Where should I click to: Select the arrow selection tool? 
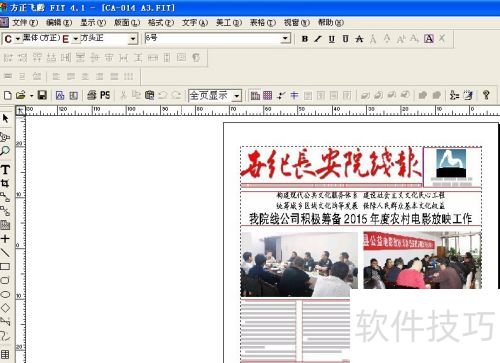pos(5,118)
